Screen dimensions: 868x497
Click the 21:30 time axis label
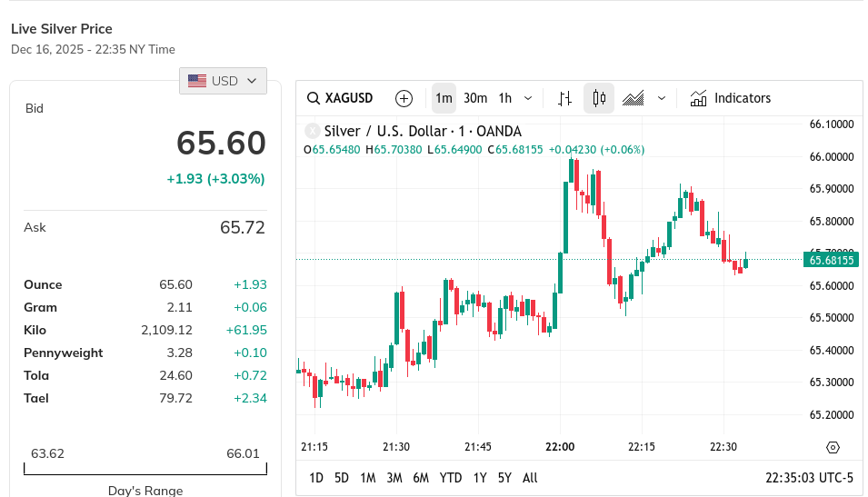pos(396,447)
